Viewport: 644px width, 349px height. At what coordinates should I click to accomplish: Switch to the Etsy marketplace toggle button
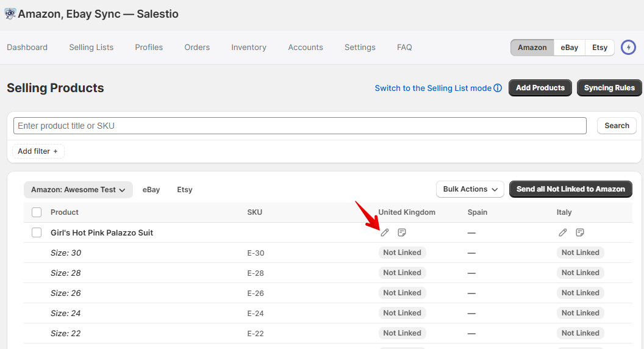click(599, 47)
